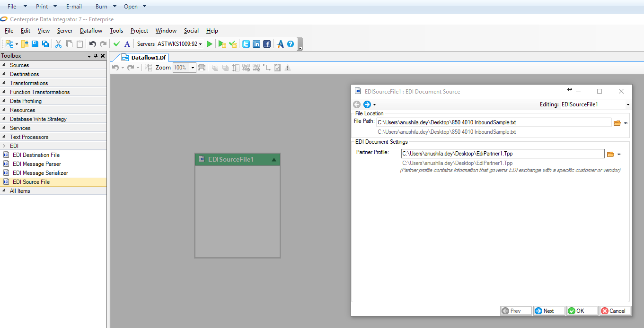
Task: Click the blue forward arrow in dialog
Action: point(367,104)
